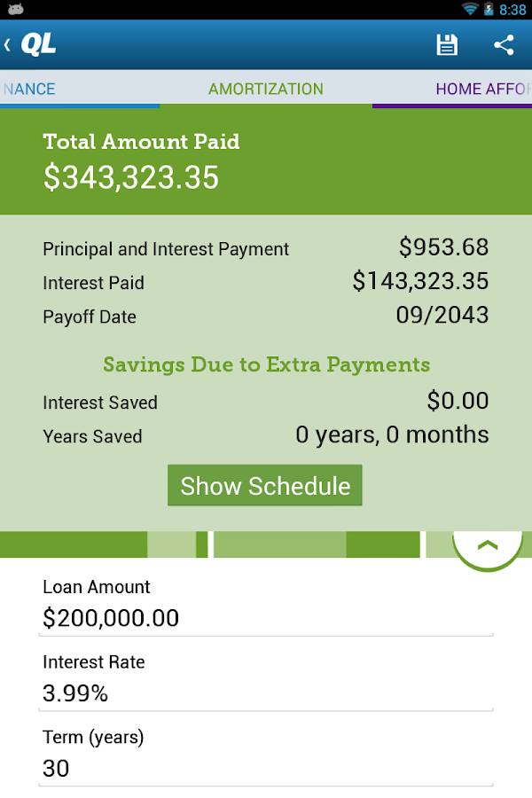Switch to the Home Affordability tab
Screen dimensions: 532x798
coord(481,89)
